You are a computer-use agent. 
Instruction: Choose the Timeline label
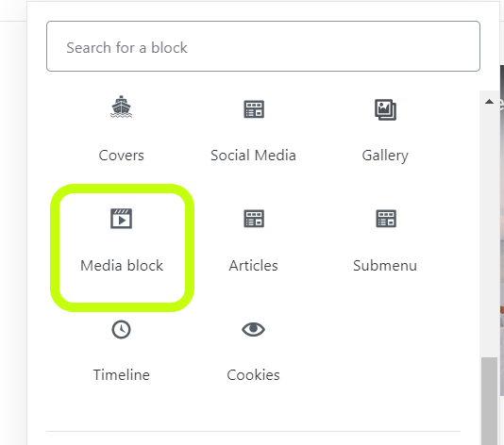(122, 374)
